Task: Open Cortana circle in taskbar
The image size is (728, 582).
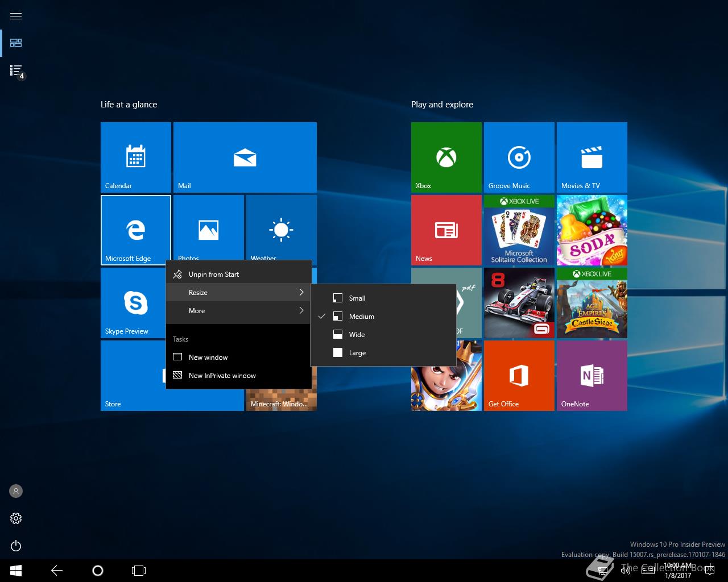Action: 98,570
